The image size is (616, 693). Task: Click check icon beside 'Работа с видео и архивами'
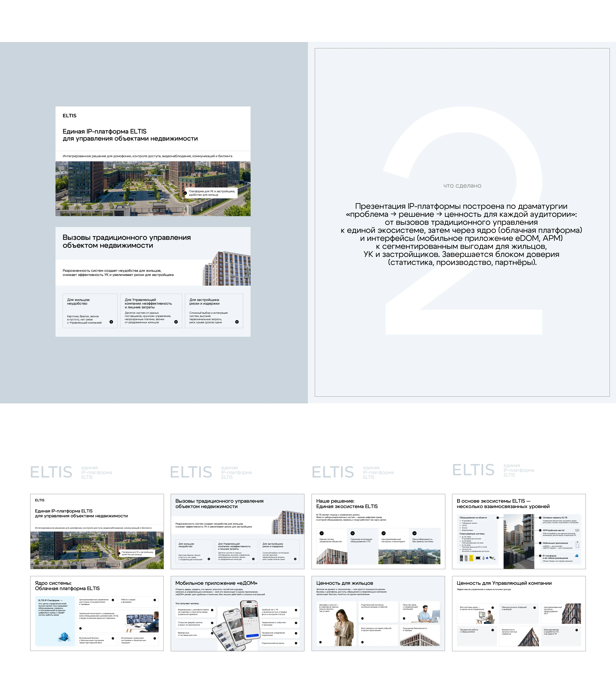(155, 600)
